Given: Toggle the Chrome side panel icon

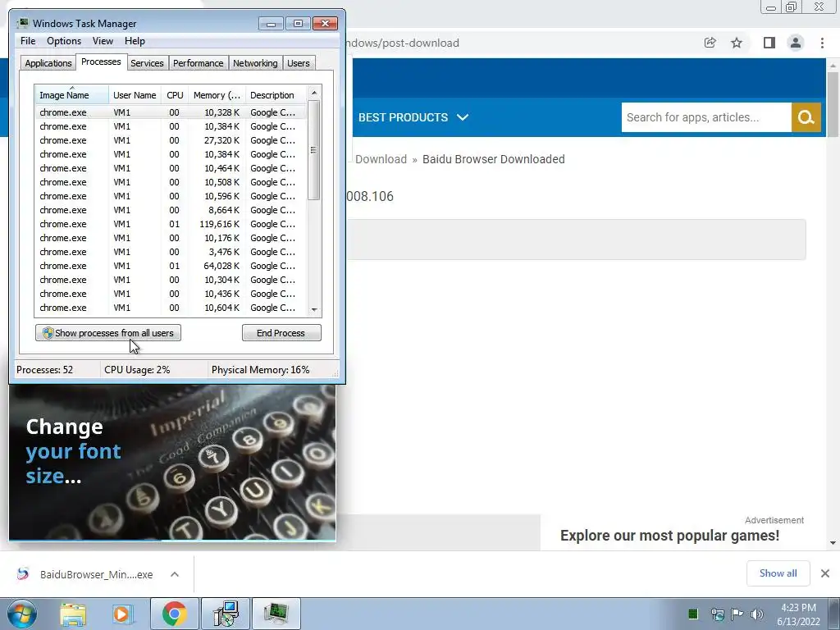Looking at the screenshot, I should tap(769, 43).
